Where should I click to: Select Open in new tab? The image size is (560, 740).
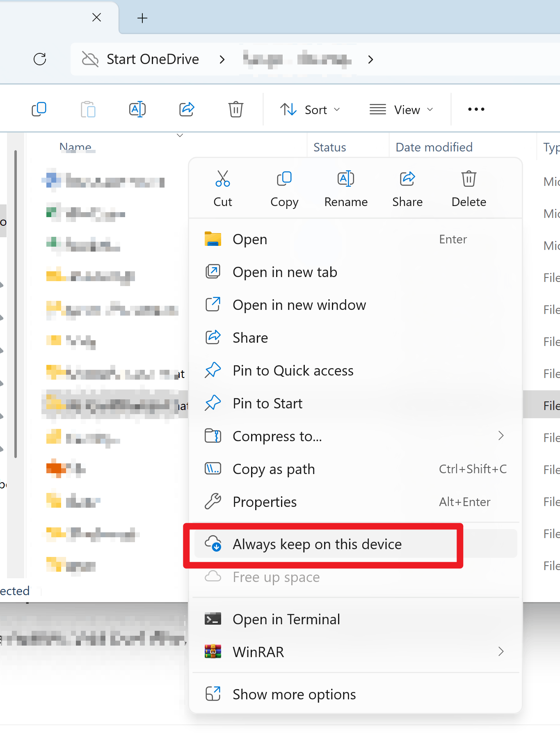pyautogui.click(x=355, y=272)
